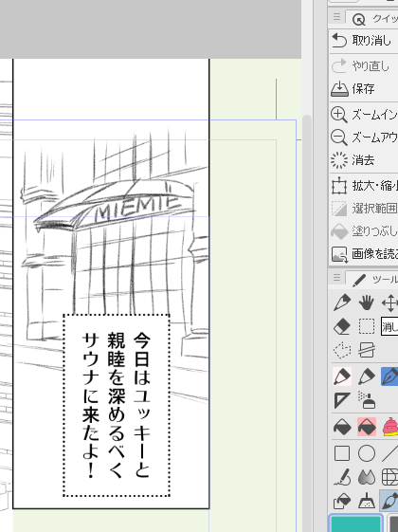
Task: Select the rectangle figure tool
Action: (x=342, y=453)
